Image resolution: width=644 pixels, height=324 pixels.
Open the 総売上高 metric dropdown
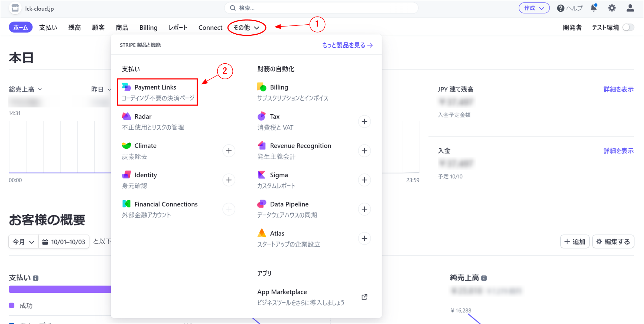(25, 89)
